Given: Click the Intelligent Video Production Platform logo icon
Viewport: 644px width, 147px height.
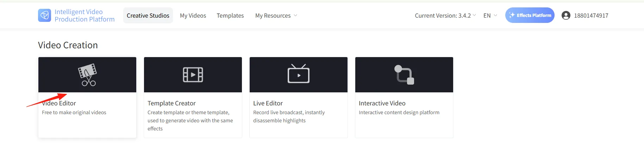Looking at the screenshot, I should [44, 16].
